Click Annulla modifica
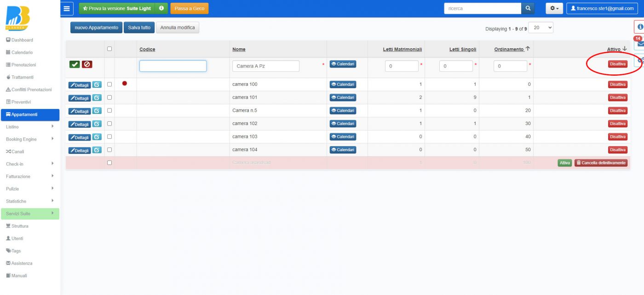This screenshot has height=295, width=644. tap(178, 28)
